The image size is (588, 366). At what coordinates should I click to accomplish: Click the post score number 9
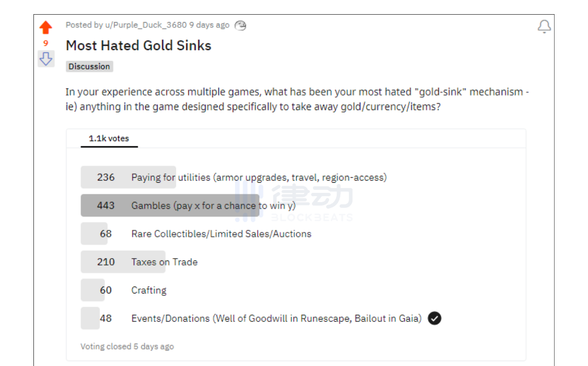tap(46, 43)
